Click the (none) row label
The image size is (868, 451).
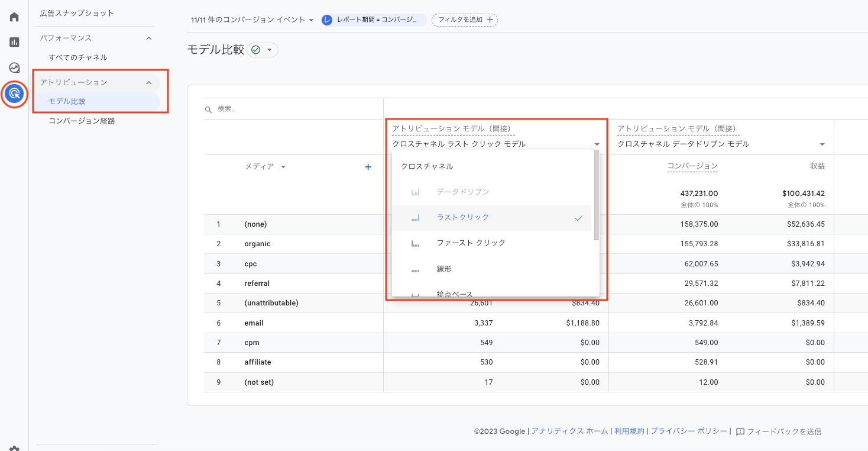255,224
